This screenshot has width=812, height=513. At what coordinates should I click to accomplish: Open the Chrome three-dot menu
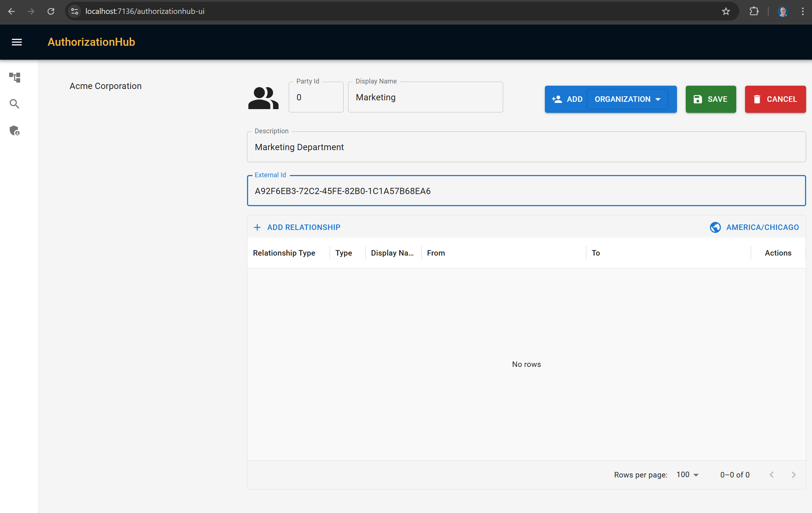pos(802,11)
